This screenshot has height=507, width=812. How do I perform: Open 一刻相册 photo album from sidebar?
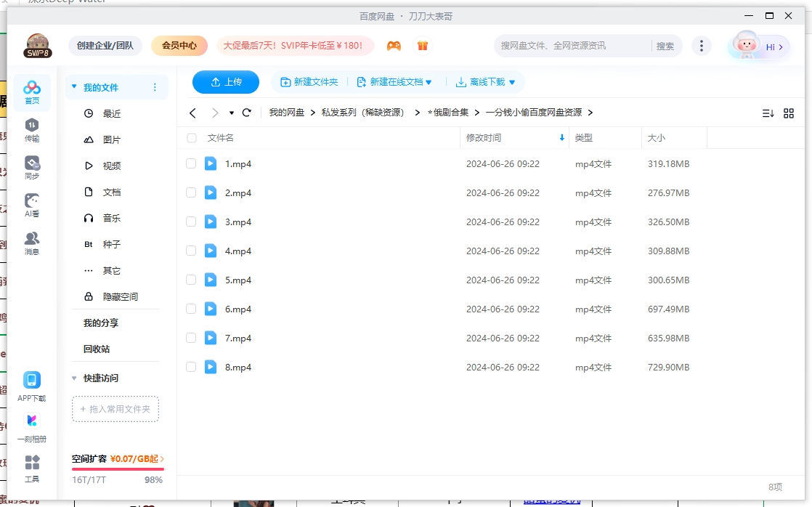(31, 425)
